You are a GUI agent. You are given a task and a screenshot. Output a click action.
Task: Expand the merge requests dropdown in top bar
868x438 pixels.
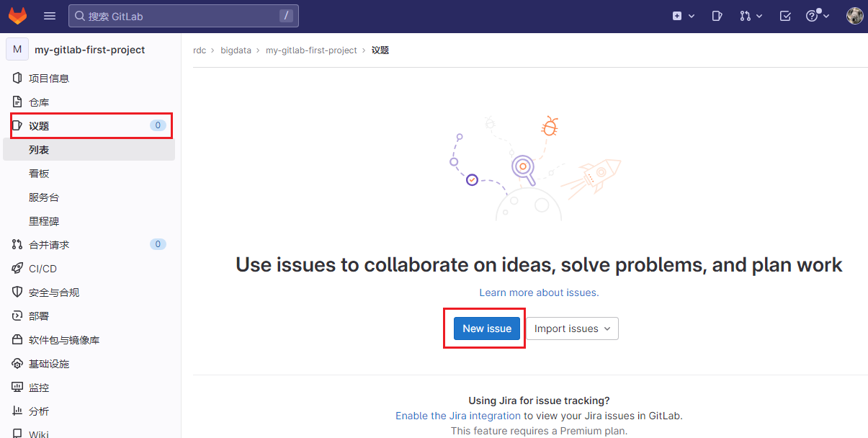[x=751, y=16]
